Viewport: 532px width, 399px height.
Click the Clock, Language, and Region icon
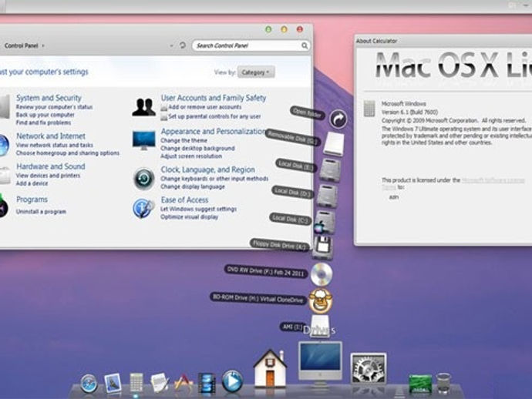(144, 178)
